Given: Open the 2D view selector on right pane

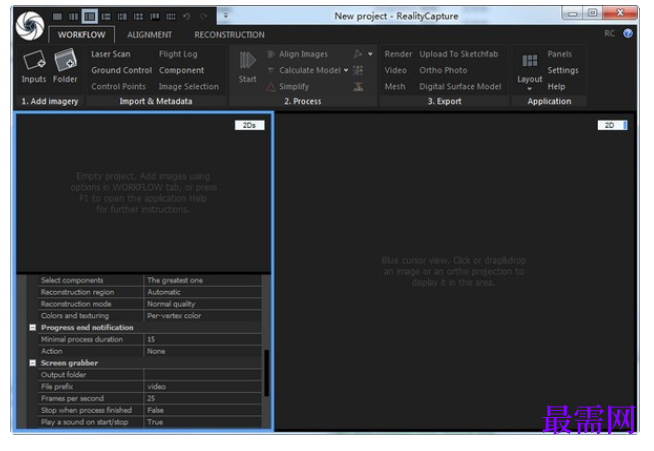Looking at the screenshot, I should 612,125.
